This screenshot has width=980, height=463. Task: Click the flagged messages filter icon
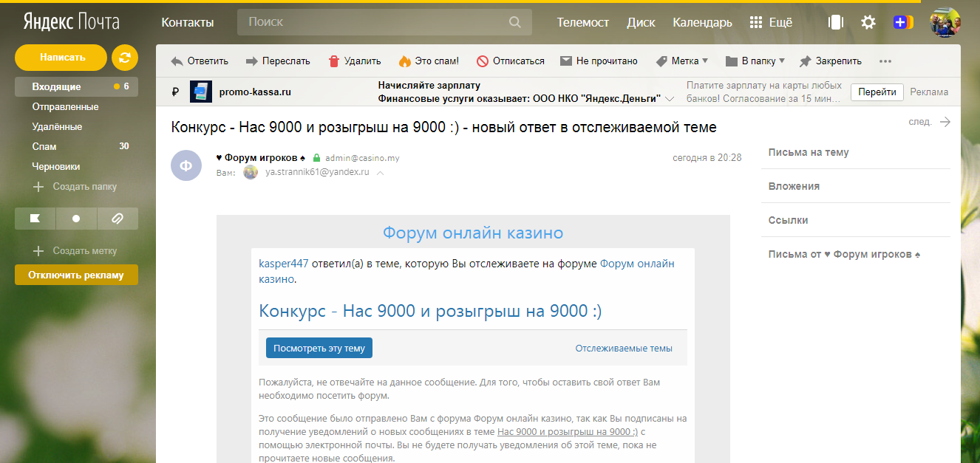tap(35, 219)
